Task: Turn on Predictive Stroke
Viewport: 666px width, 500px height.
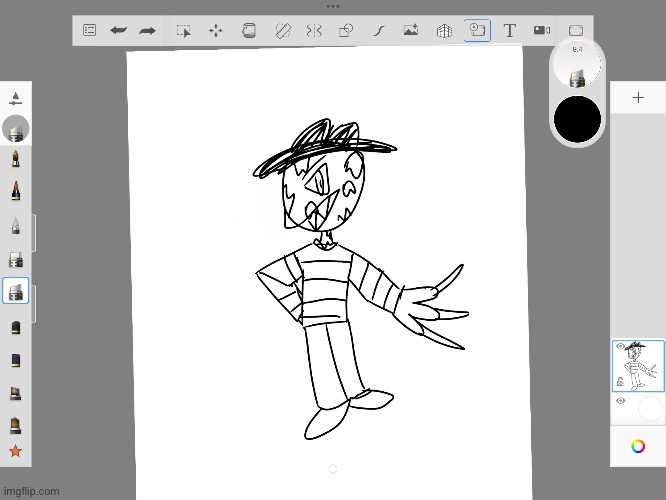Action: (x=378, y=31)
